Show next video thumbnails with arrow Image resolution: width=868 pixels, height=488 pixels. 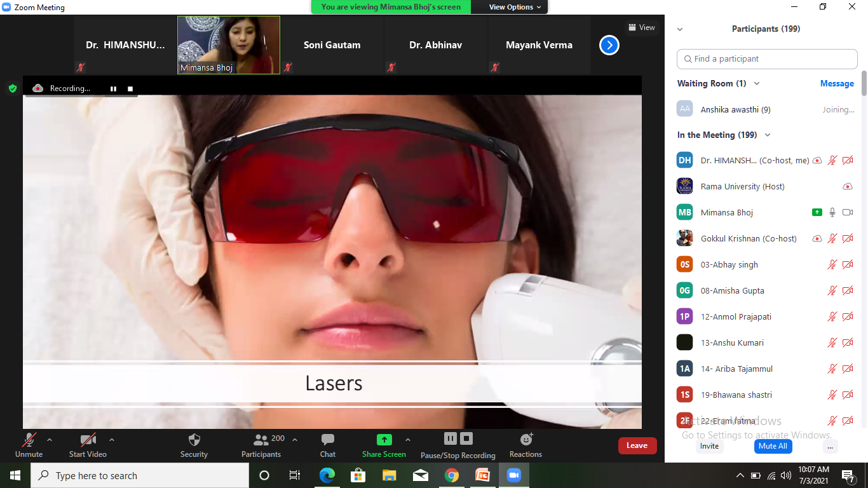609,45
